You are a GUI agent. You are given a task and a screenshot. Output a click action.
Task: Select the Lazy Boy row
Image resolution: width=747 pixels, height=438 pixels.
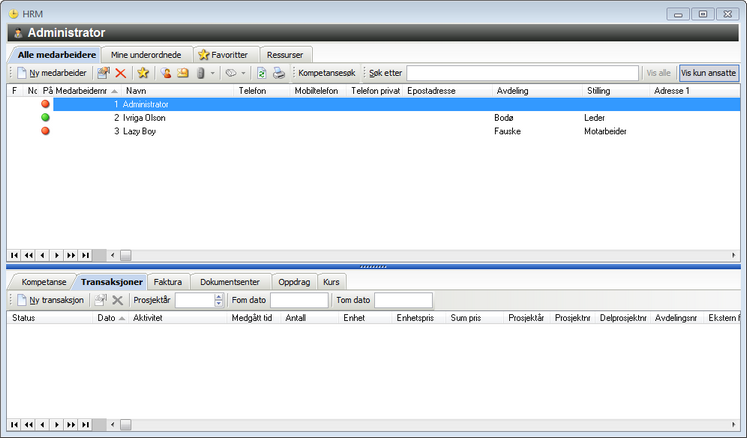click(x=374, y=131)
